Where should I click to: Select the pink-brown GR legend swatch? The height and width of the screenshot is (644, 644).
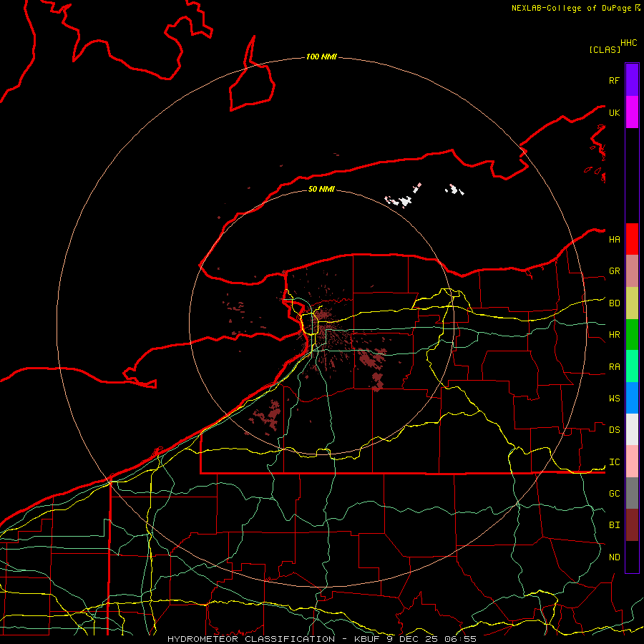[632, 271]
